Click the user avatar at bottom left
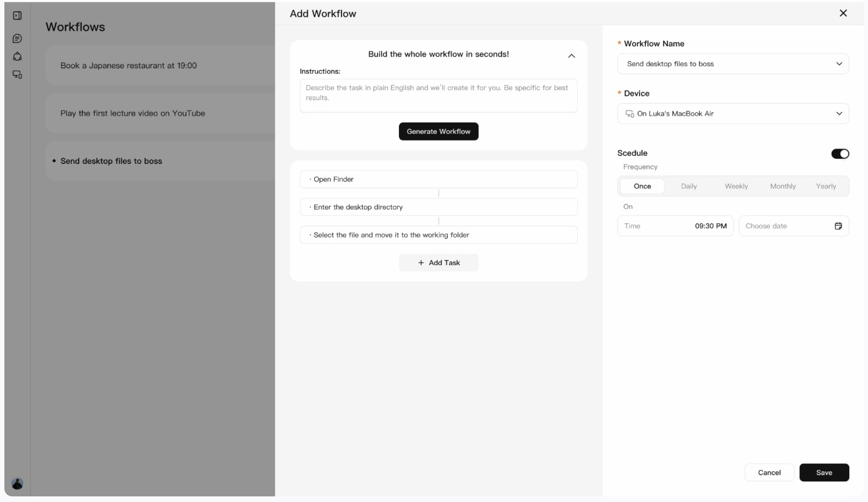This screenshot has height=502, width=868. click(x=18, y=483)
